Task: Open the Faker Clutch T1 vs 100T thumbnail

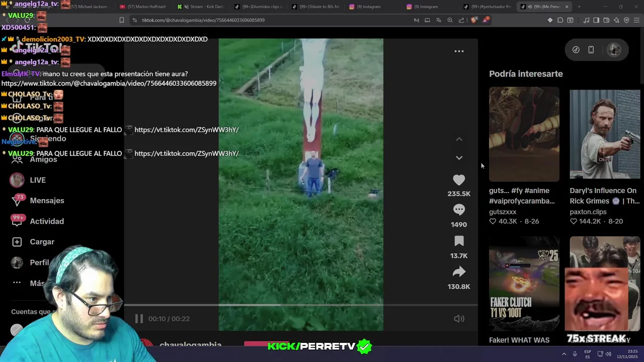Action: [x=524, y=284]
